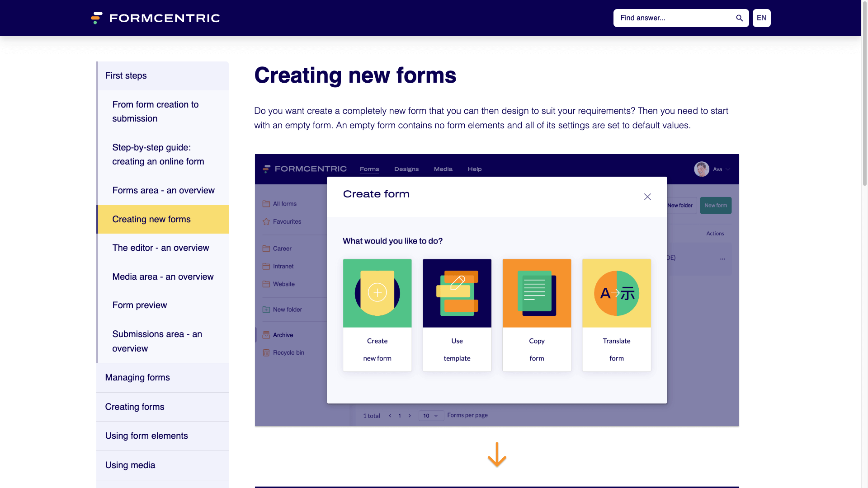The image size is (868, 488).
Task: Click the orange down arrow icon
Action: pyautogui.click(x=497, y=455)
